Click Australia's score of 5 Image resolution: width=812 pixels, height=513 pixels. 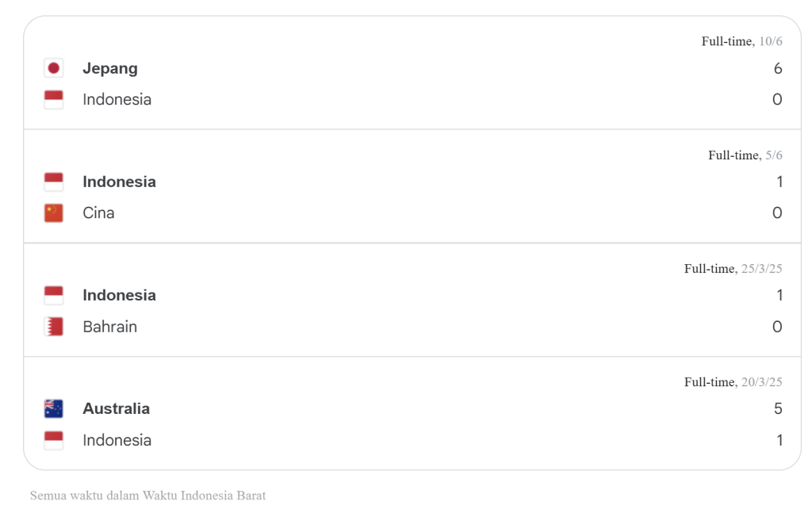[778, 408]
